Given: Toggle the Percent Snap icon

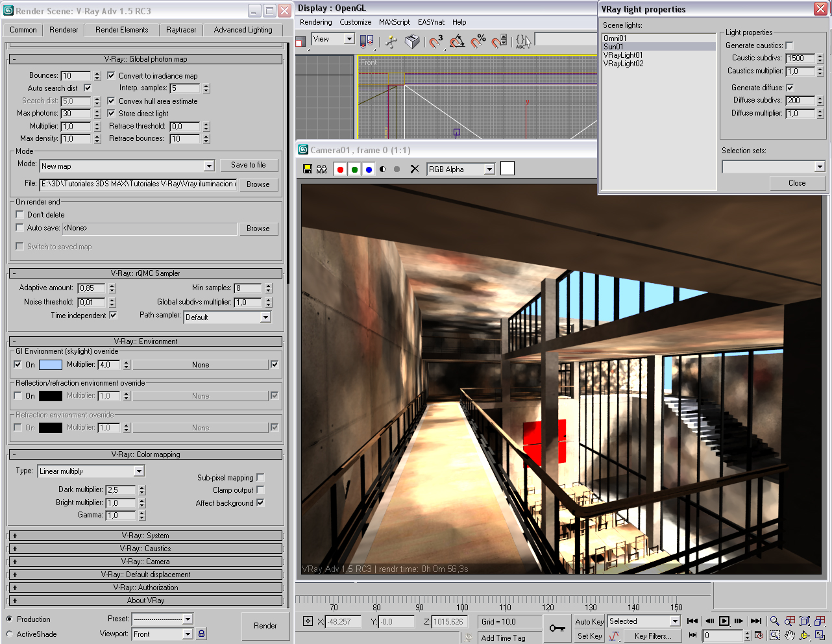Looking at the screenshot, I should [478, 42].
